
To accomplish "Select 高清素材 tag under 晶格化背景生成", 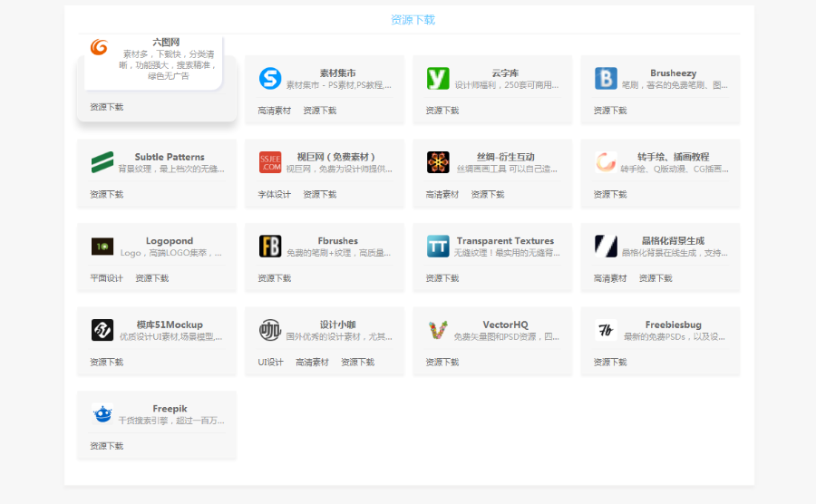I will point(610,278).
